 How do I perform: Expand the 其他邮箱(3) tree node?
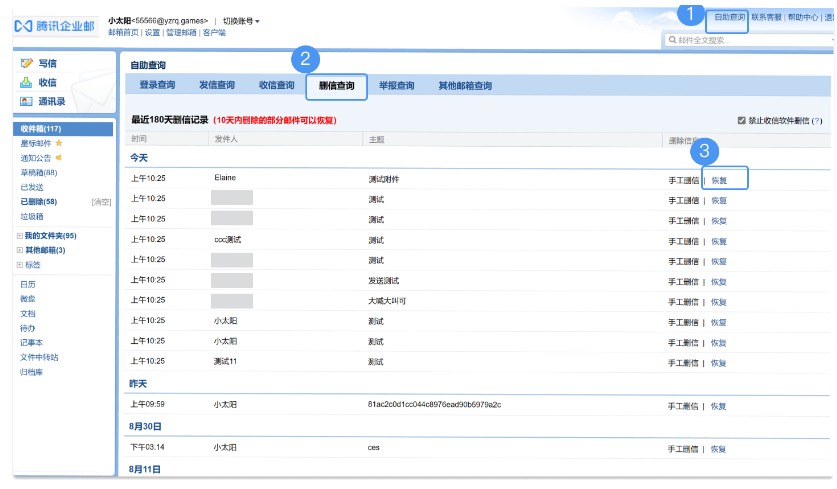click(20, 250)
